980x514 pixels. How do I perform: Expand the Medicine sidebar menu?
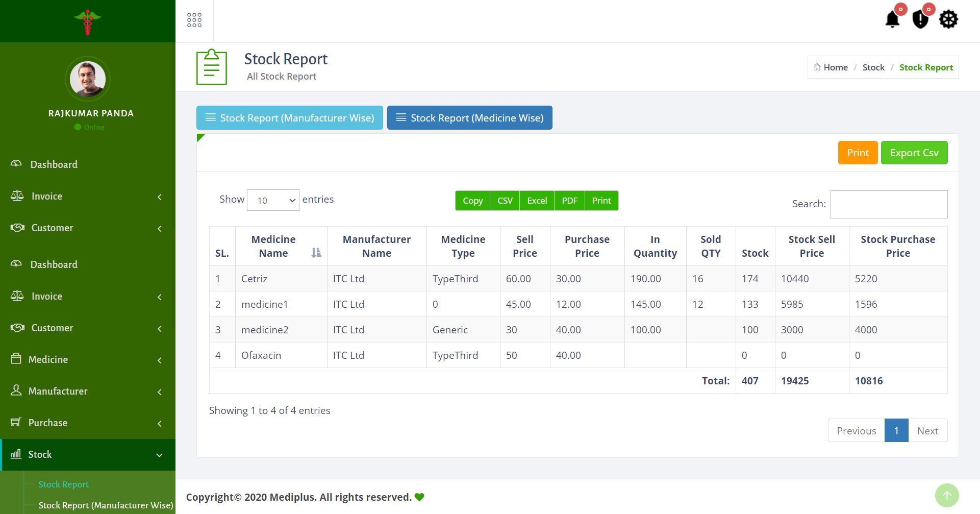[88, 359]
